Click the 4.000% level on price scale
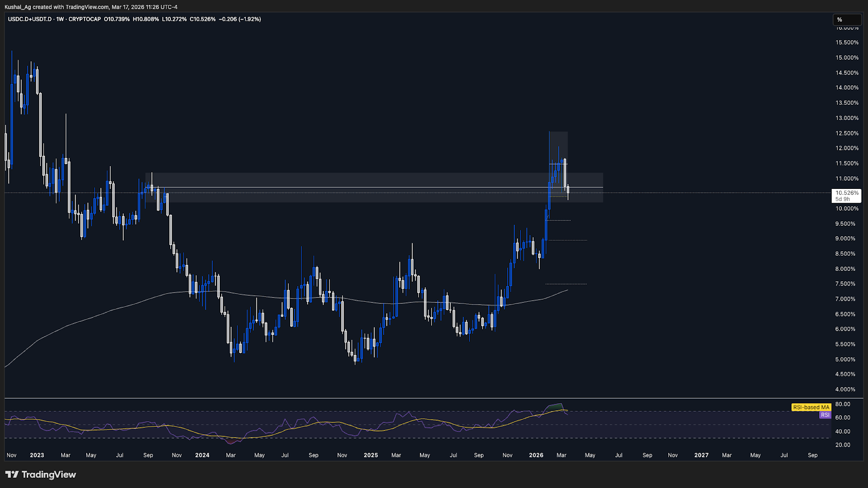 (847, 389)
